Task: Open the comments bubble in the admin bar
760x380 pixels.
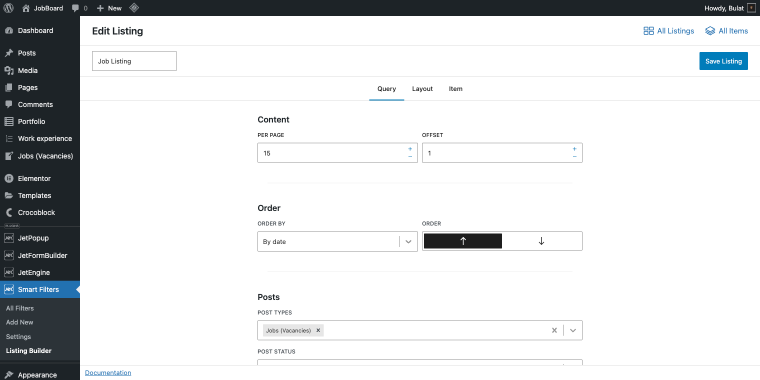Action: pos(79,8)
